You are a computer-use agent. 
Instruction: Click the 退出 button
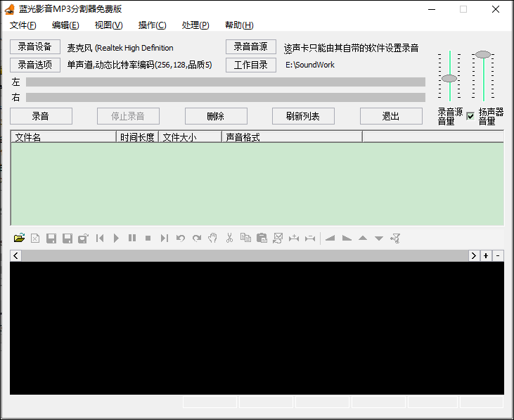[391, 116]
